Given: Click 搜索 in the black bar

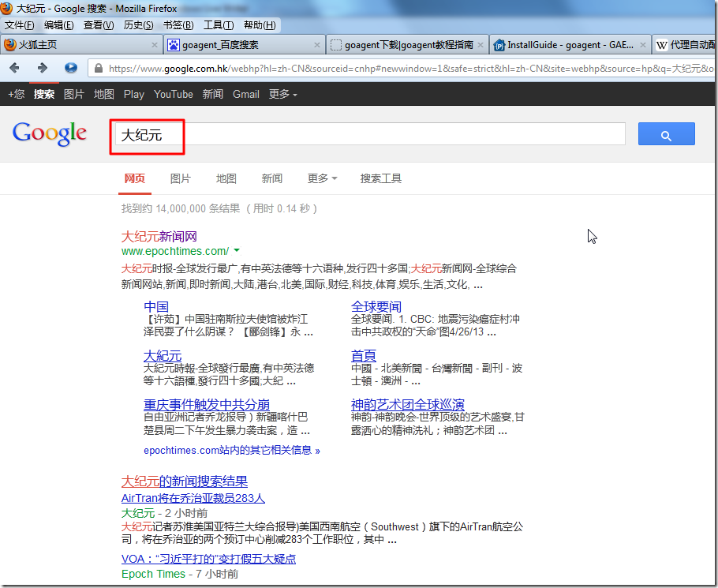Looking at the screenshot, I should pos(44,95).
